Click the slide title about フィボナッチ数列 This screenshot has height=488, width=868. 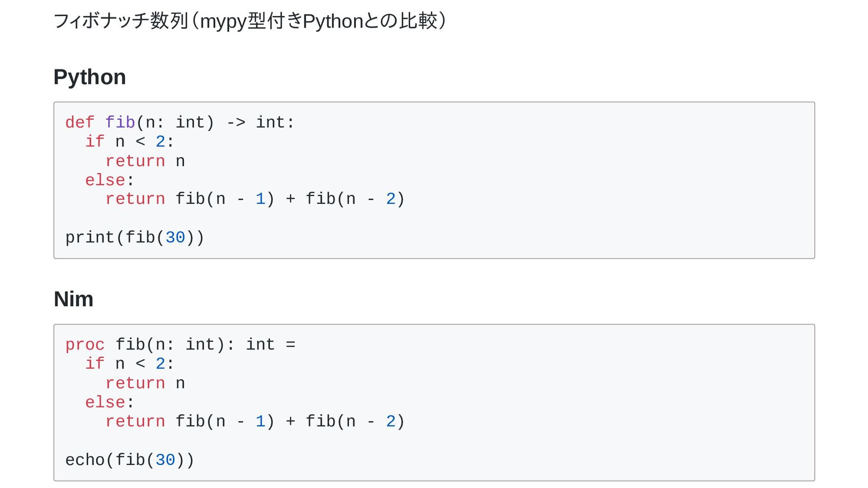click(250, 21)
